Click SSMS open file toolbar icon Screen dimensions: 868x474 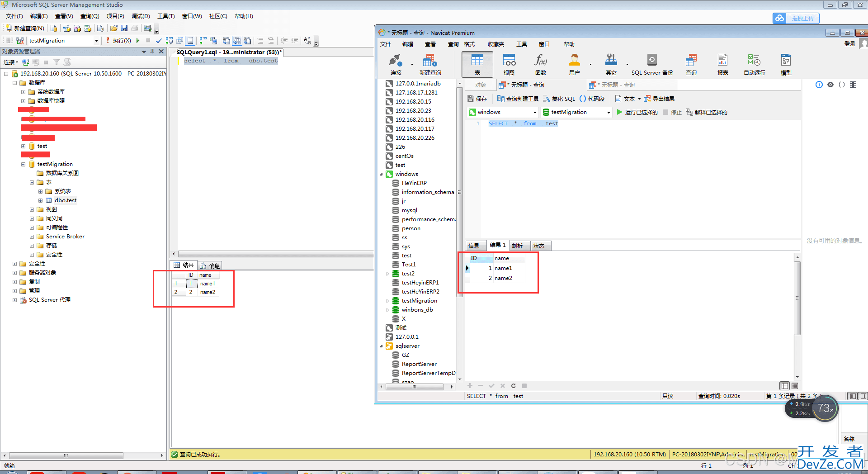tap(114, 28)
